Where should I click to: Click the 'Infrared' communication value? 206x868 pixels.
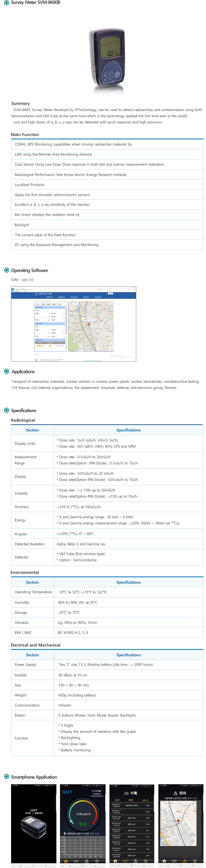click(65, 705)
